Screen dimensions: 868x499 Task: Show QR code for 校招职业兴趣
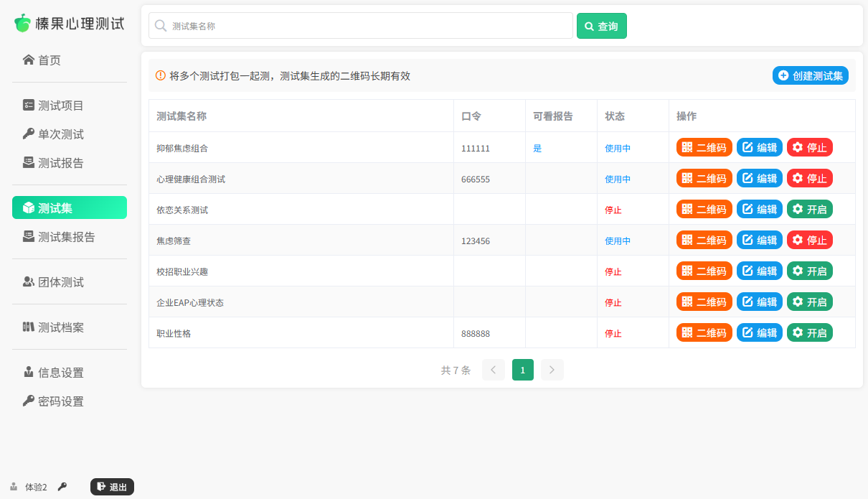(704, 271)
